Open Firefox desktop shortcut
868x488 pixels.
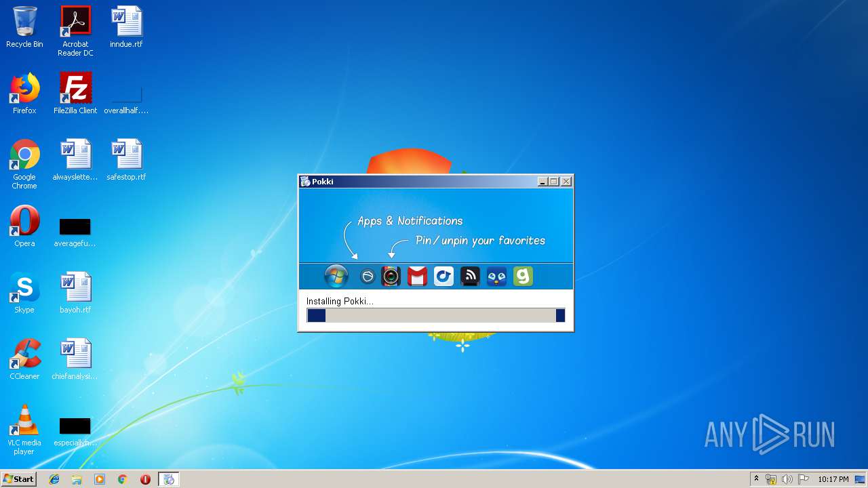click(x=24, y=94)
